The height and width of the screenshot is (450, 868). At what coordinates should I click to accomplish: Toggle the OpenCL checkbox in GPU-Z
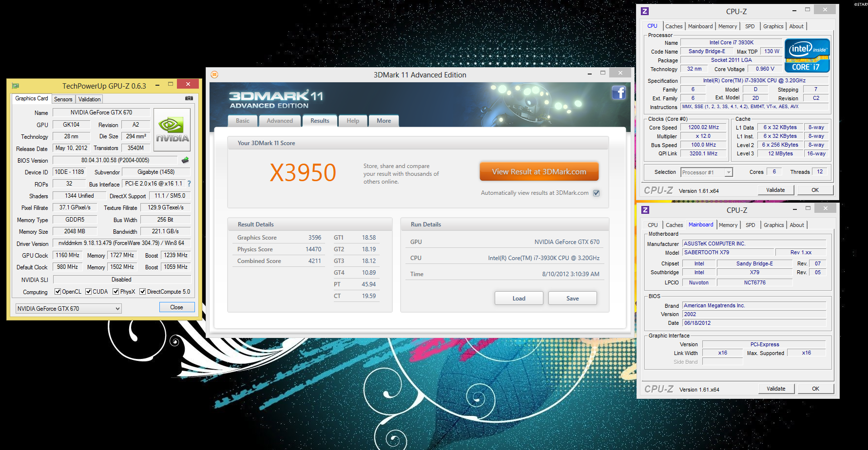58,292
